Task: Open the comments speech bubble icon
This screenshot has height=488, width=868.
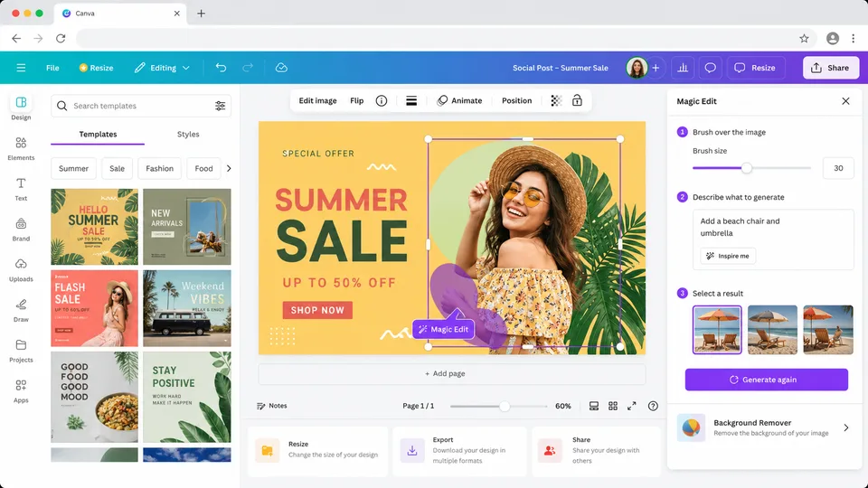Action: tap(711, 68)
